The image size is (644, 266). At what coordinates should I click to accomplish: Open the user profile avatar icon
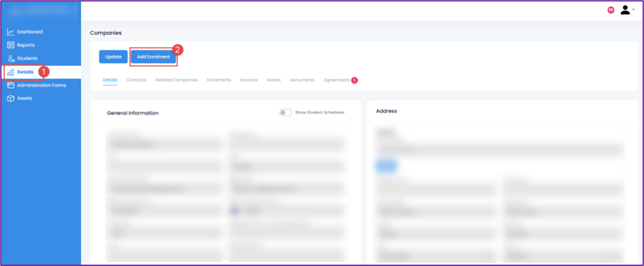tap(625, 10)
